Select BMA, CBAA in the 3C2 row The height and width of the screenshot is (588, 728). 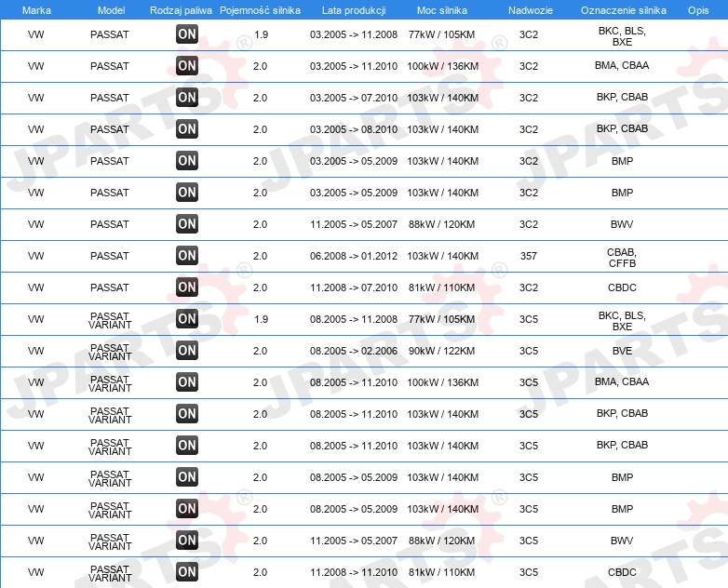(622, 65)
